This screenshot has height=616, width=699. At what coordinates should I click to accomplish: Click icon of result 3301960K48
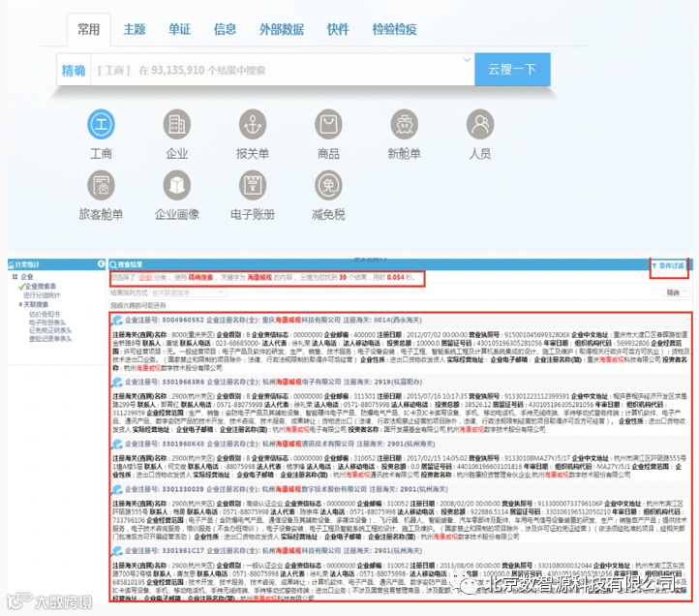(117, 445)
